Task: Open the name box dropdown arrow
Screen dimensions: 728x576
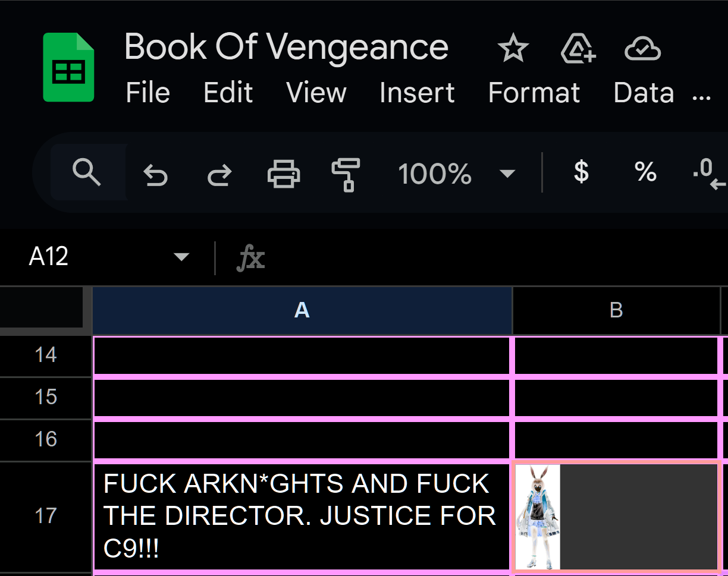Action: [x=181, y=257]
